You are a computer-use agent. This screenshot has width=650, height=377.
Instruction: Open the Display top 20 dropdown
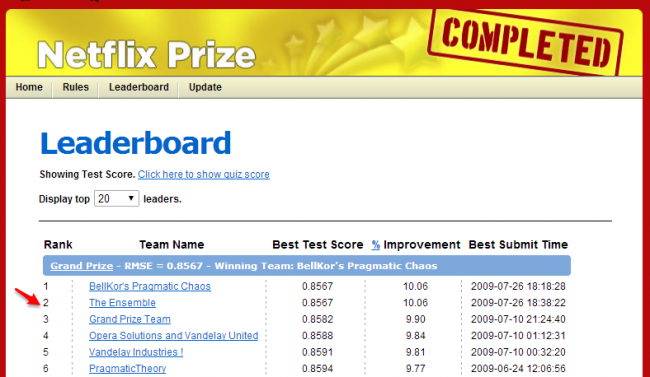(116, 199)
